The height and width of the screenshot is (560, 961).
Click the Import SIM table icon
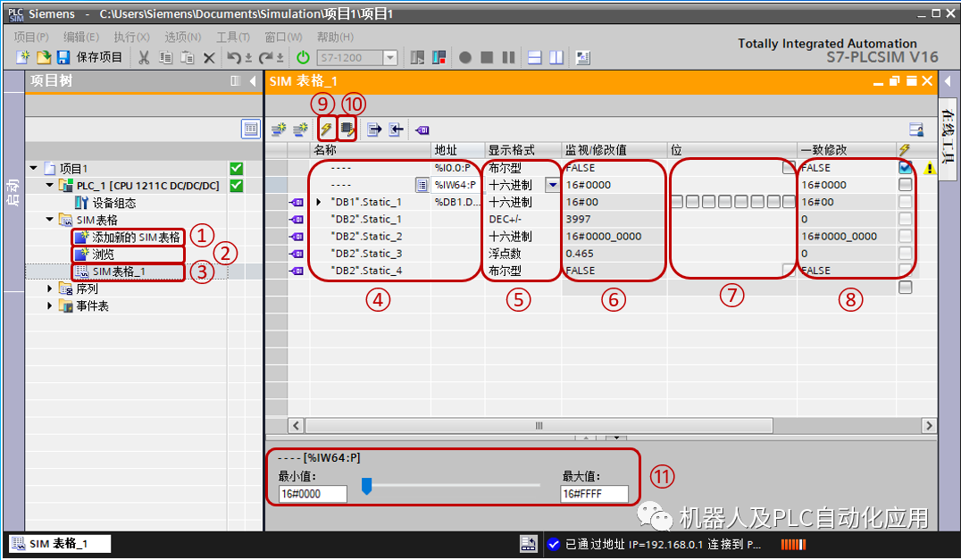pos(396,129)
